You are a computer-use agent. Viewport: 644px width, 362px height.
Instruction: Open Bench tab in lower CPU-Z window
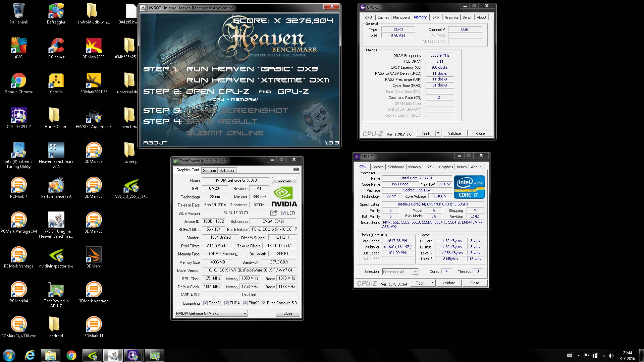point(462,167)
